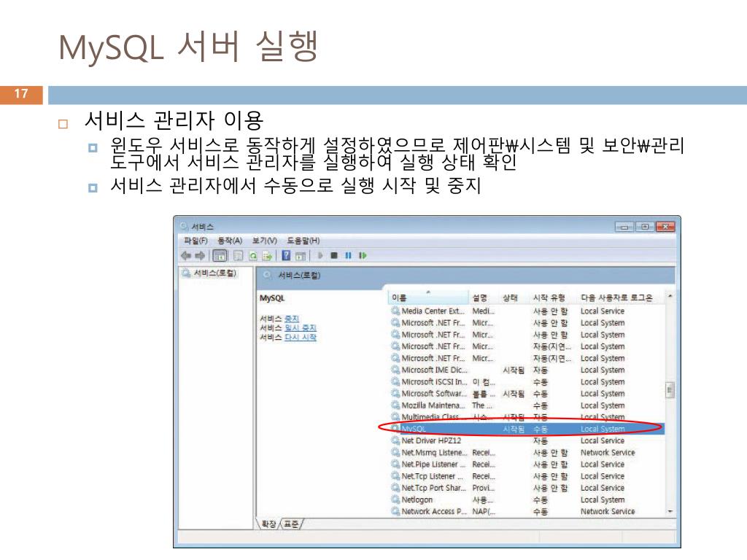The width and height of the screenshot is (747, 560).
Task: Select the Net.Tcp Port Shar... service row
Action: point(527,488)
